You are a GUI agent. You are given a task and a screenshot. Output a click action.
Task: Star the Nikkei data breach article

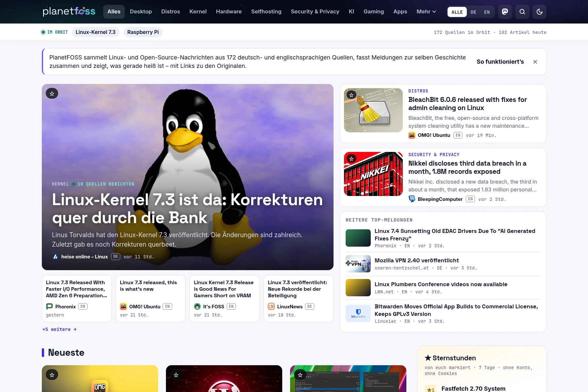pos(351,159)
